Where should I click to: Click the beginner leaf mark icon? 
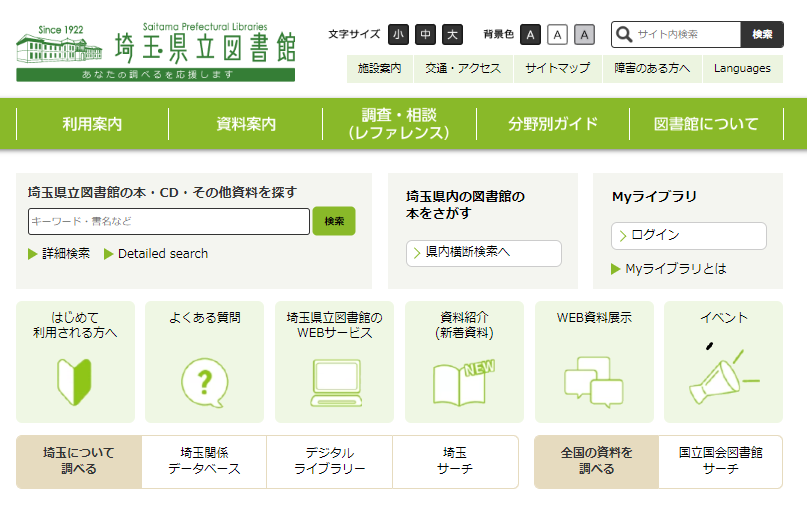(x=75, y=382)
